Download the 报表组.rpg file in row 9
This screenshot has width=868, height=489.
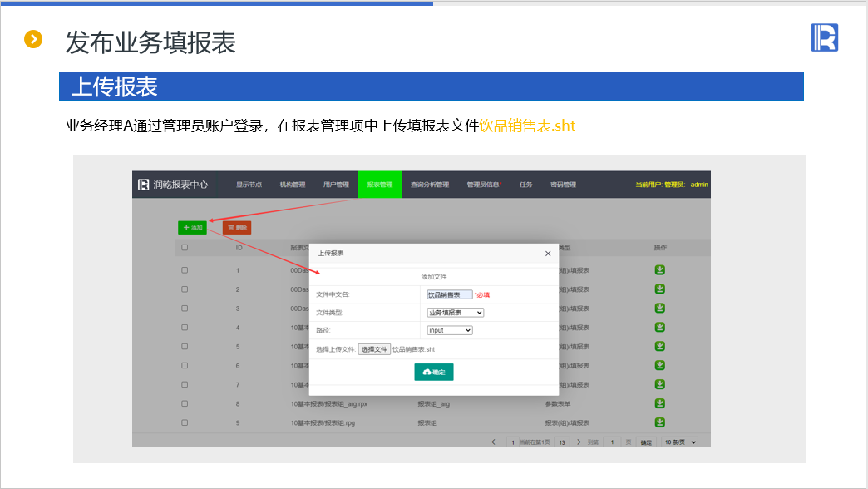[659, 422]
